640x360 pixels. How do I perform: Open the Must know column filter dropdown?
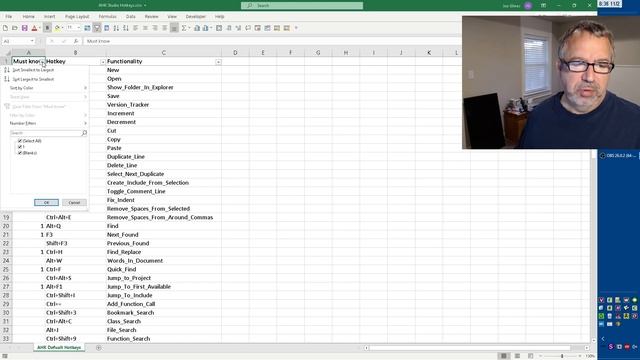(x=42, y=62)
